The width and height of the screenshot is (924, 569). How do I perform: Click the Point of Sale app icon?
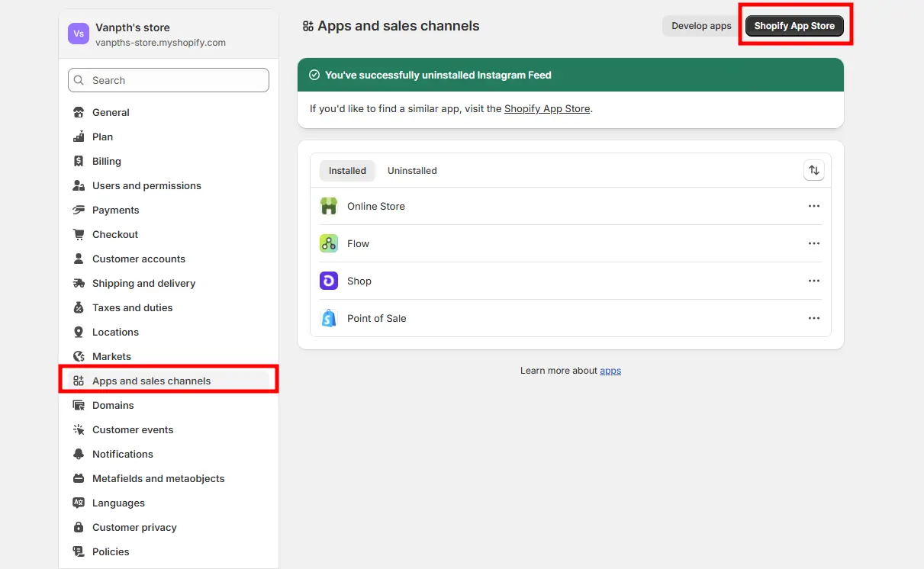(x=329, y=318)
